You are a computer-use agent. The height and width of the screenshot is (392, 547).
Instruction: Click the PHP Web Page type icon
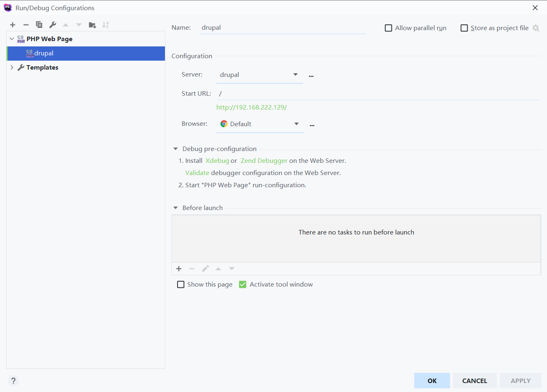click(x=21, y=39)
